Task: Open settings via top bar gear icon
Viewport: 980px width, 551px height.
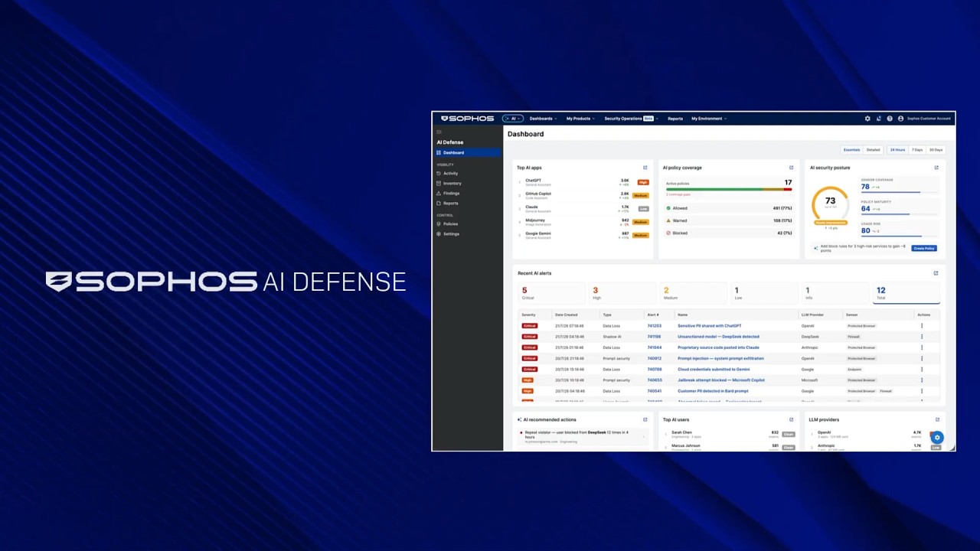Action: [867, 119]
